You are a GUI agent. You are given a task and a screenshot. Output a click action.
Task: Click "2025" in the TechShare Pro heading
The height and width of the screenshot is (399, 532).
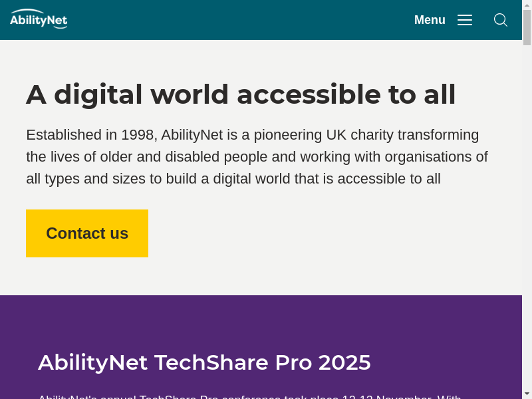coord(344,362)
